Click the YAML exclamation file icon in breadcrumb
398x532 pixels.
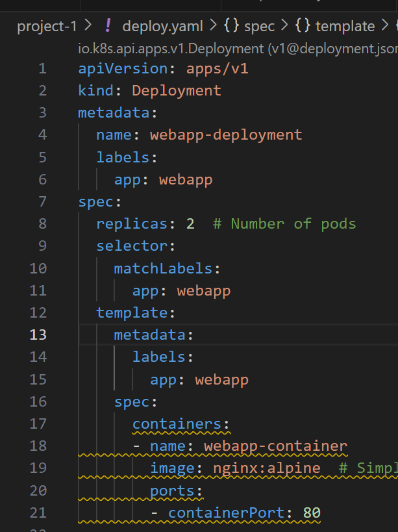pyautogui.click(x=108, y=26)
